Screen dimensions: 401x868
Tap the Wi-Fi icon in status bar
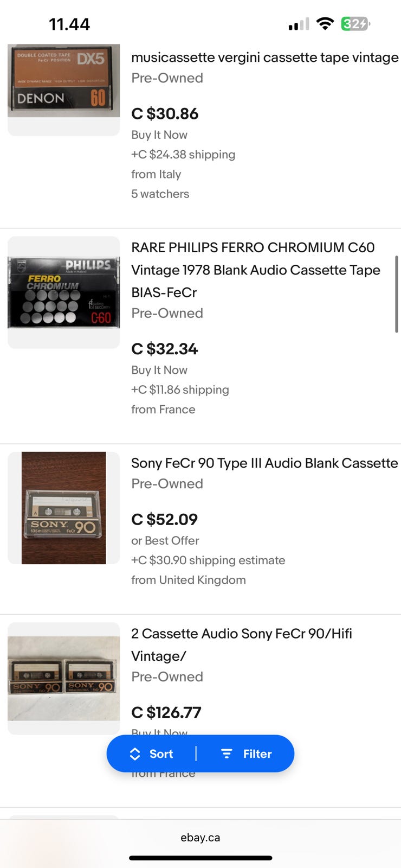coord(325,24)
